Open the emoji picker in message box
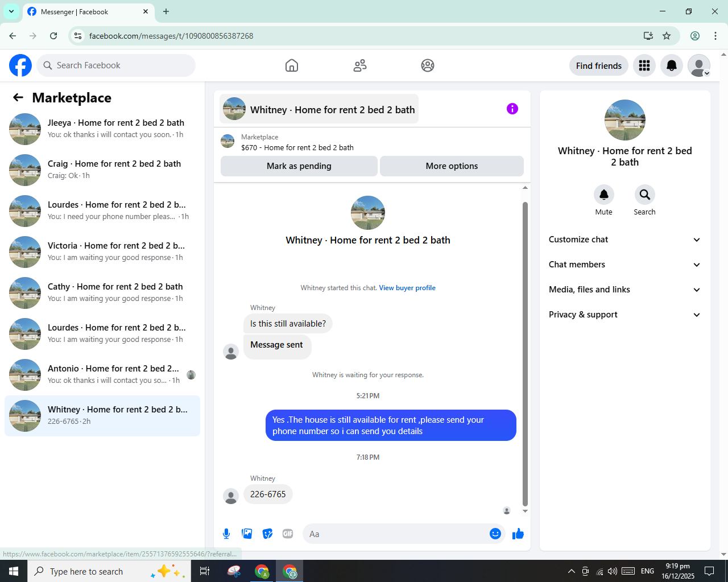Image resolution: width=728 pixels, height=582 pixels. (495, 534)
